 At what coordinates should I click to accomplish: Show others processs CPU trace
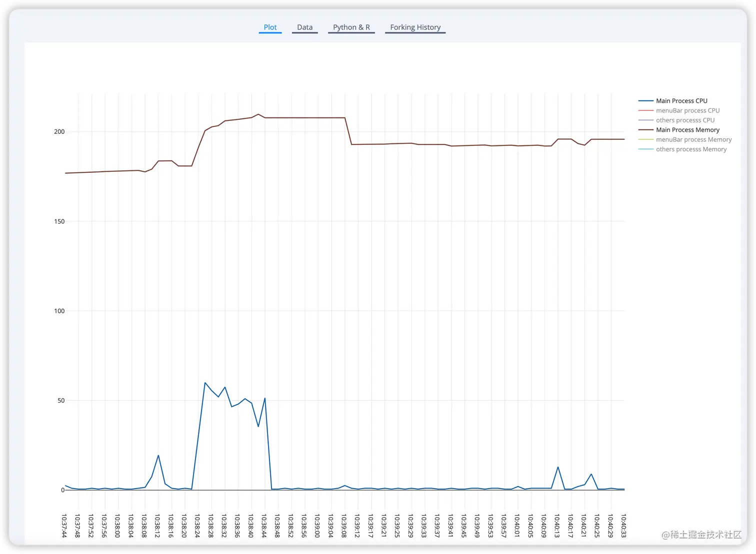685,120
